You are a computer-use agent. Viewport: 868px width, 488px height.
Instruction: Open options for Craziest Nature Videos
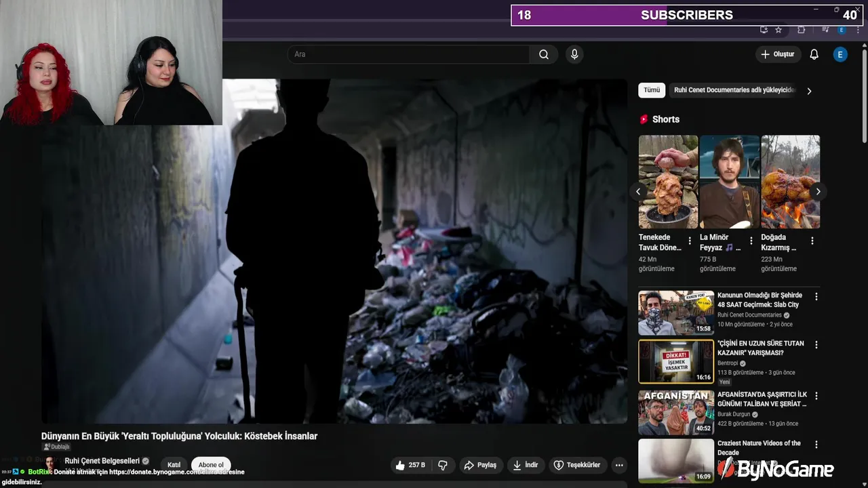pyautogui.click(x=816, y=445)
